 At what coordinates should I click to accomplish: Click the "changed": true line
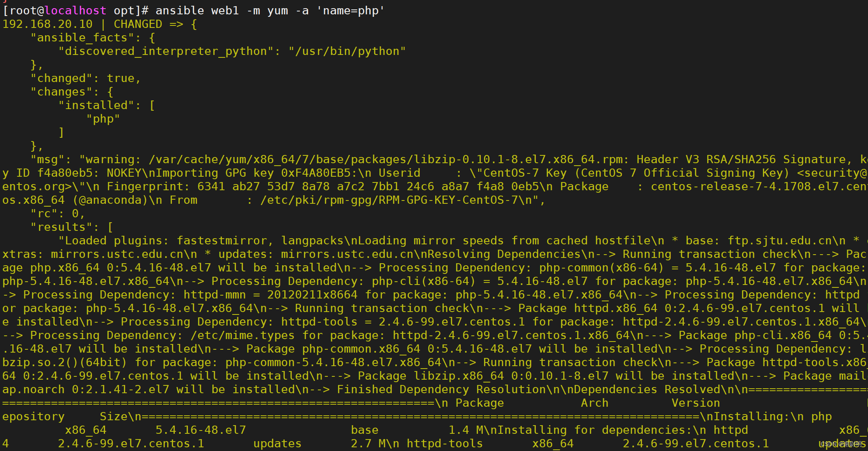(86, 78)
